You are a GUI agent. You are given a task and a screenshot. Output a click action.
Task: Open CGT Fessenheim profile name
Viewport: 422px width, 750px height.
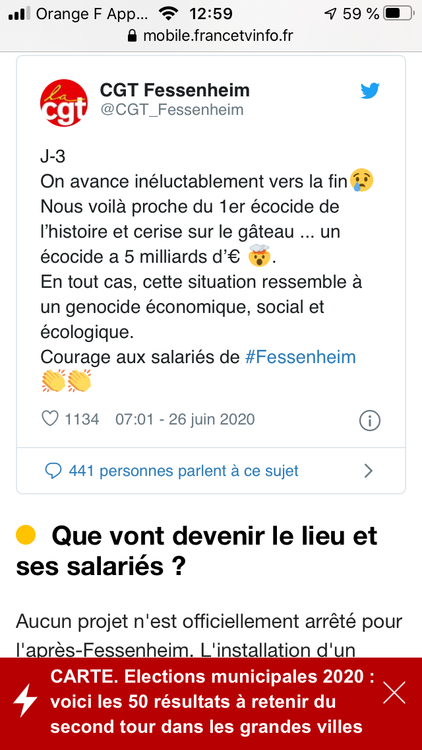[175, 89]
